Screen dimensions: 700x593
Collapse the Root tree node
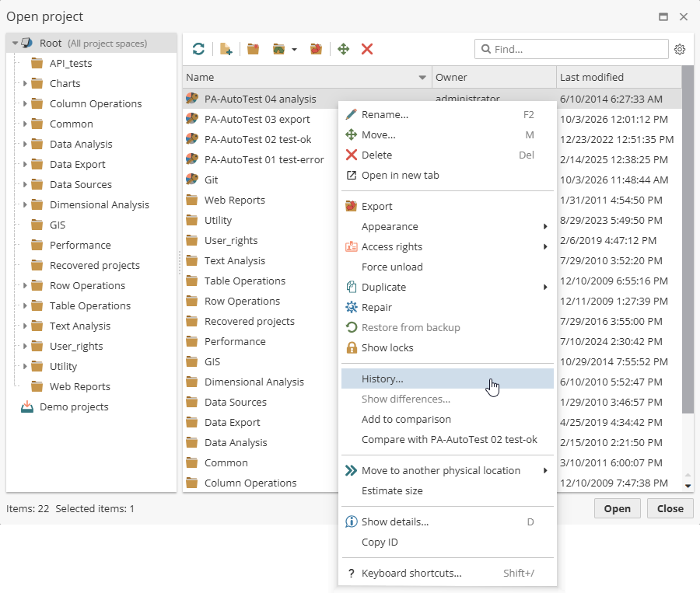(16, 44)
